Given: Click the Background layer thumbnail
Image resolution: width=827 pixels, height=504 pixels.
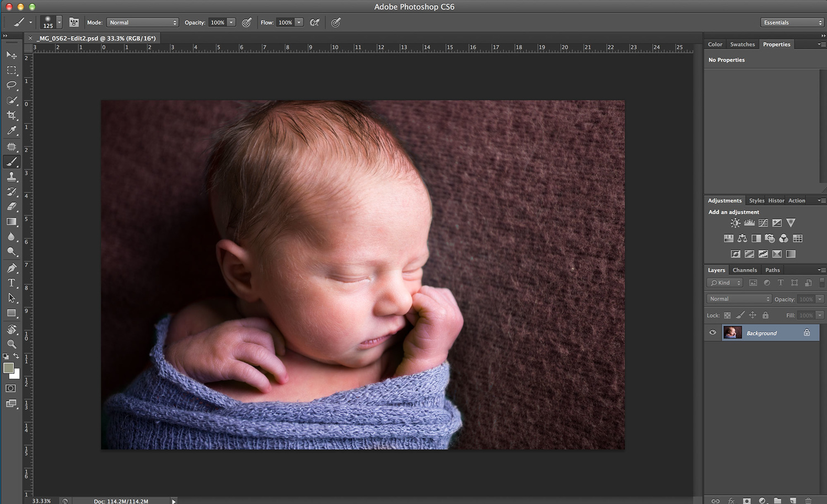Looking at the screenshot, I should pos(732,333).
